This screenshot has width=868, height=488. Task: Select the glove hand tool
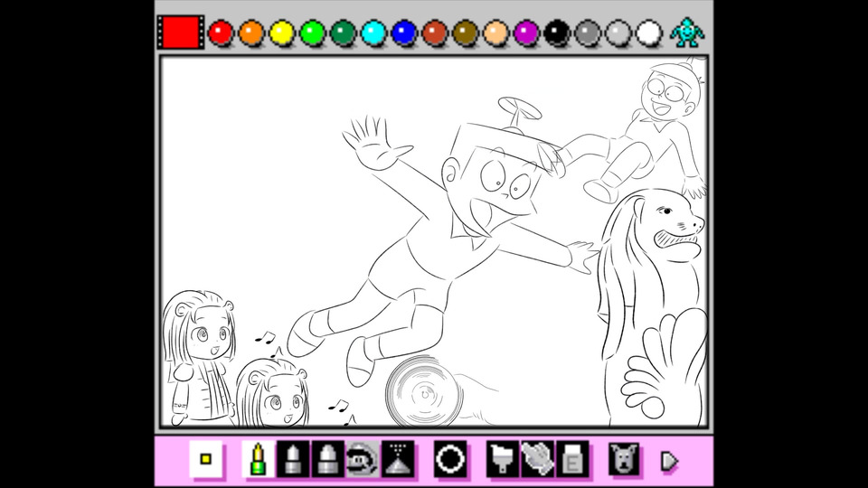[537, 459]
